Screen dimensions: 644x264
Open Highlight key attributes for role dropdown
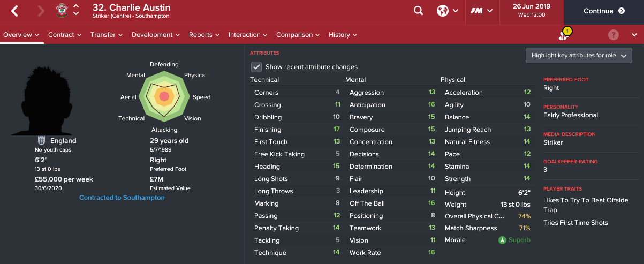[x=579, y=56]
